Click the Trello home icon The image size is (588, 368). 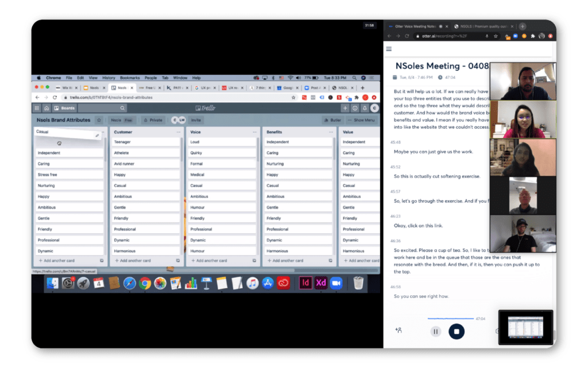point(47,108)
